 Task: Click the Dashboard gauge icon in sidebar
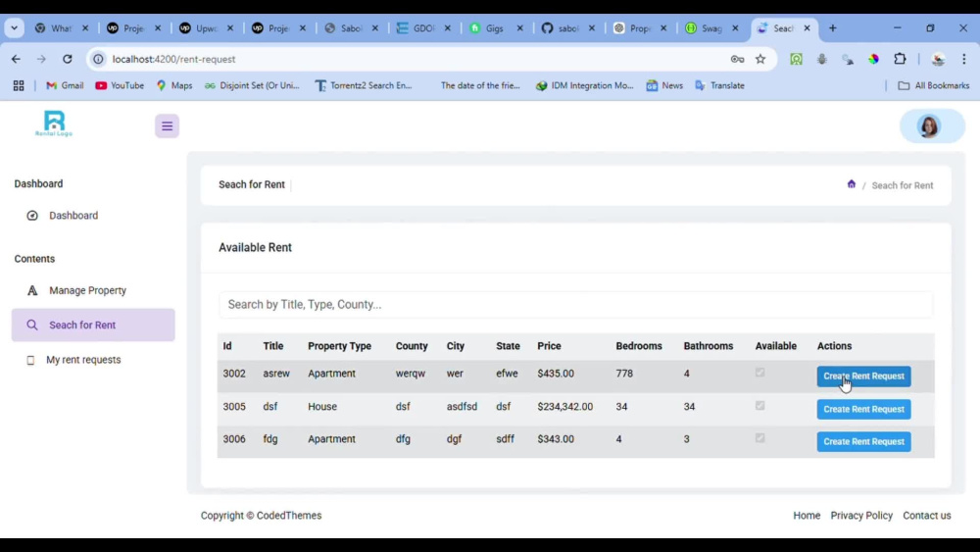tap(32, 216)
